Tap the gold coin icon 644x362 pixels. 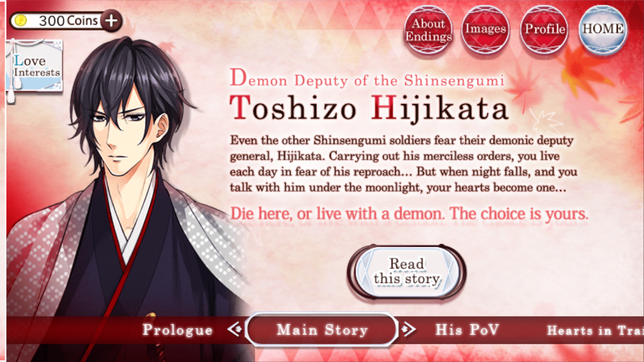coord(21,21)
